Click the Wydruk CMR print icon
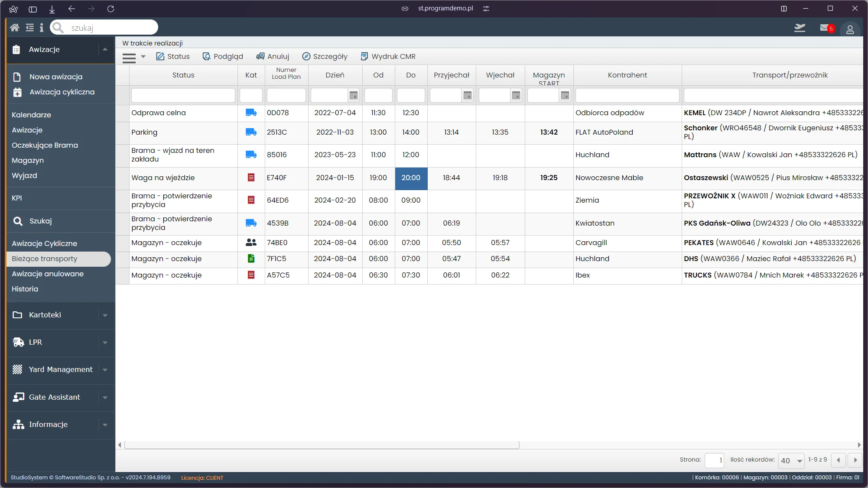868x488 pixels. [x=364, y=56]
